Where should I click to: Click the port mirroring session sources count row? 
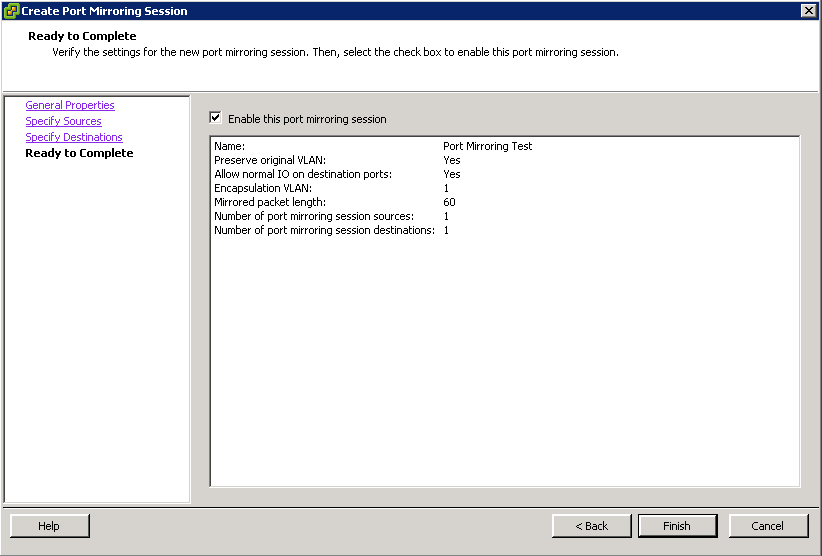coord(505,216)
